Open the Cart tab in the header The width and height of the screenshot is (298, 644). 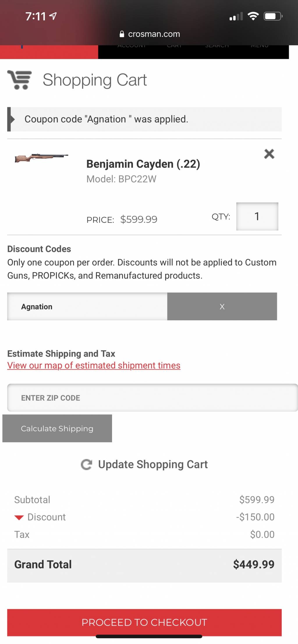(174, 46)
